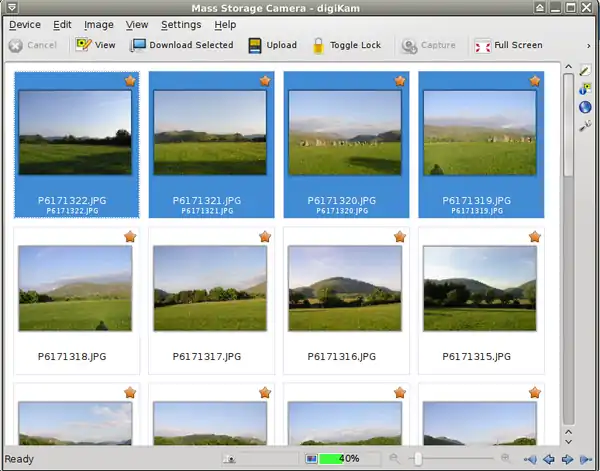Toggle the star on P6171322.JPG thumbnail
The image size is (600, 471).
130,80
